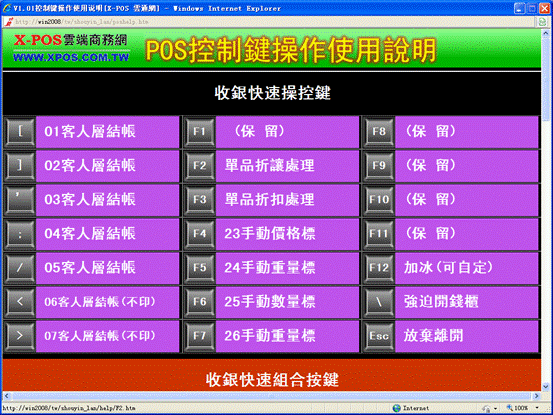Click the WWW.XPOS.COM.TW logo link
Viewport: 553px width, 415px height.
(71, 57)
